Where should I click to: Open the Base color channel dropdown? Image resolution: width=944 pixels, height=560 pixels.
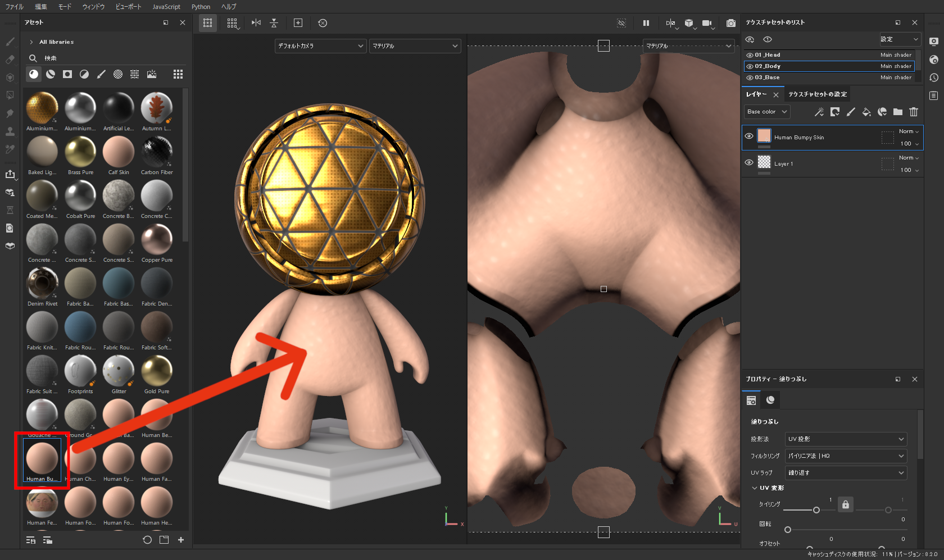pos(766,111)
